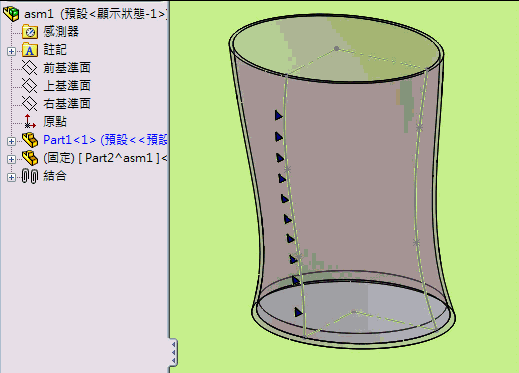Select the 感測器 tree item
Screen dimensions: 519x373
coord(61,32)
